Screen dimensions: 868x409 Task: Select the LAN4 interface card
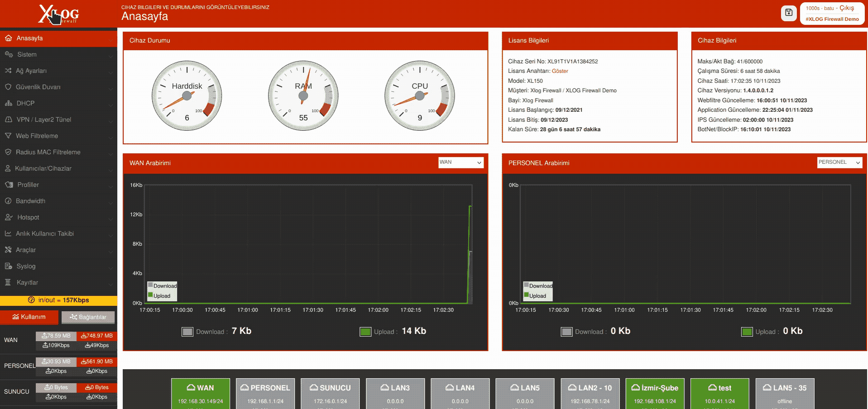(x=460, y=394)
